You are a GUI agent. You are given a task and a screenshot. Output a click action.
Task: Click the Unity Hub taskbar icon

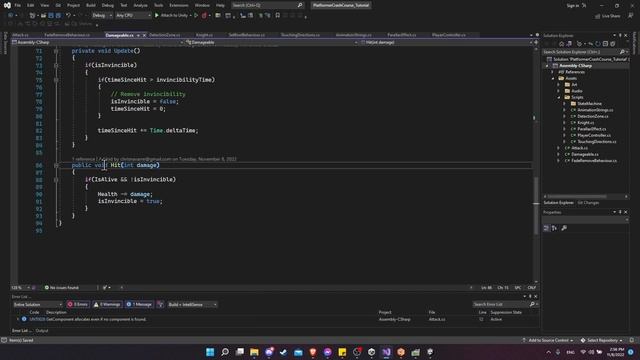point(371,352)
